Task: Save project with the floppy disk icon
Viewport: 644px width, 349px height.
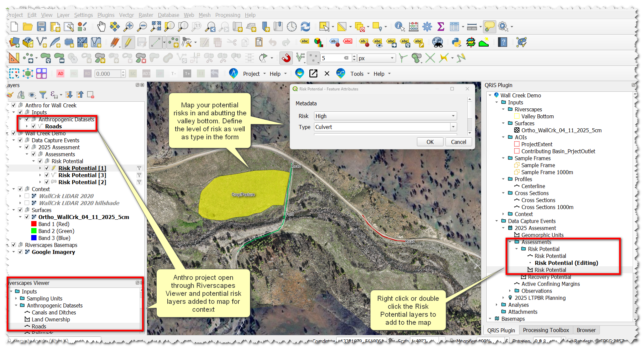Action: point(41,27)
